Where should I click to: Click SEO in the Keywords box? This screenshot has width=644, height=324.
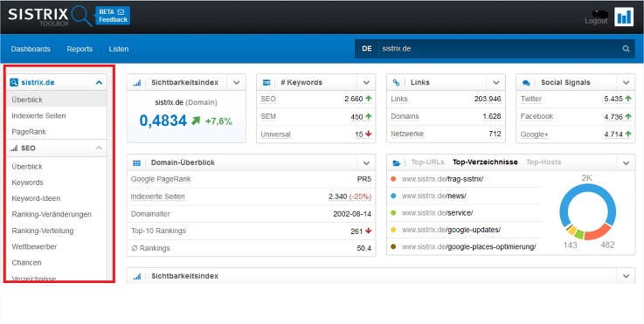[x=268, y=99]
